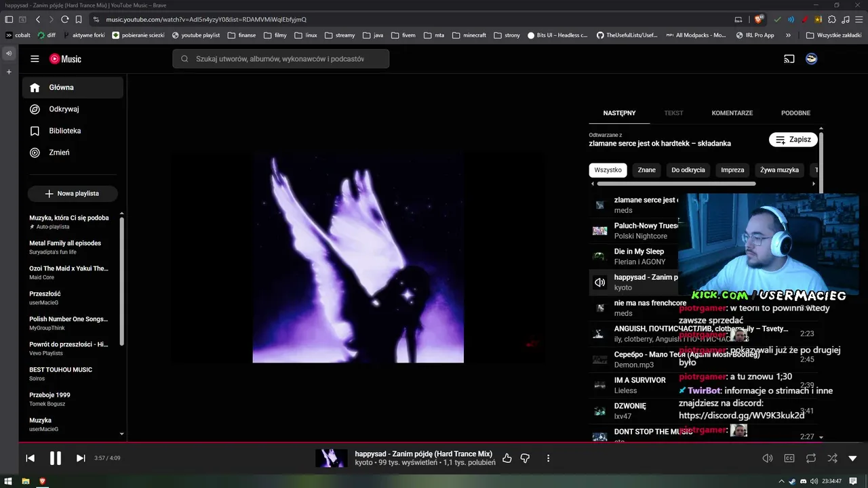
Task: Select the Do odkrycia filter chip
Action: [688, 170]
